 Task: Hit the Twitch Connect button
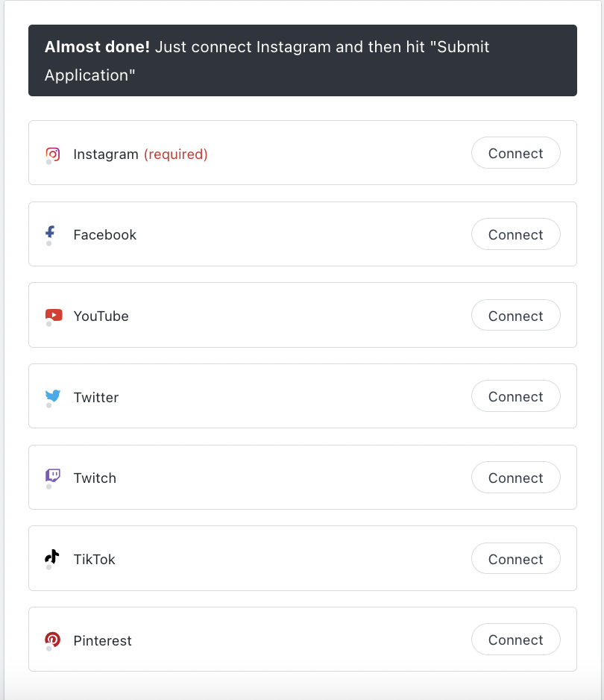(x=515, y=478)
